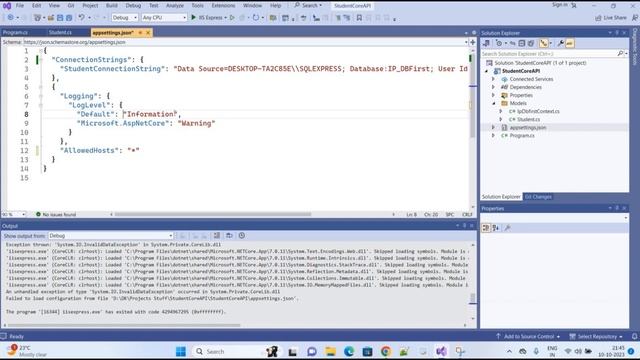The width and height of the screenshot is (640, 360).
Task: Click Select Repository in status bar
Action: coord(596,336)
